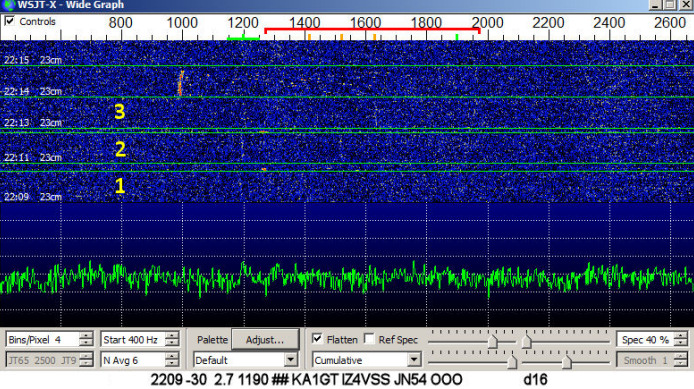Click the Adjust... palette button

click(x=265, y=339)
